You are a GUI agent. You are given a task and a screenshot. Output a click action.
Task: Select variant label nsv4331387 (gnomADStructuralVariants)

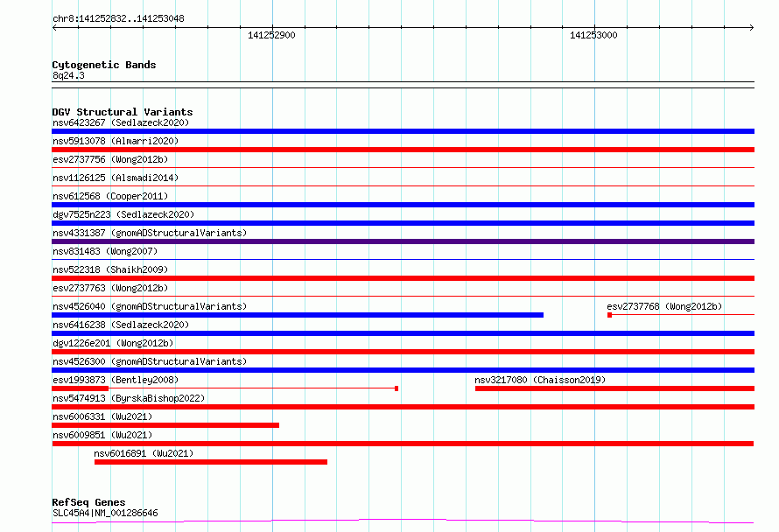[x=150, y=233]
